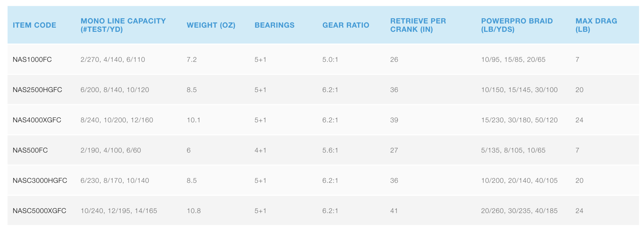
Task: Select the retrieve per crank value 41
Action: pyautogui.click(x=394, y=211)
